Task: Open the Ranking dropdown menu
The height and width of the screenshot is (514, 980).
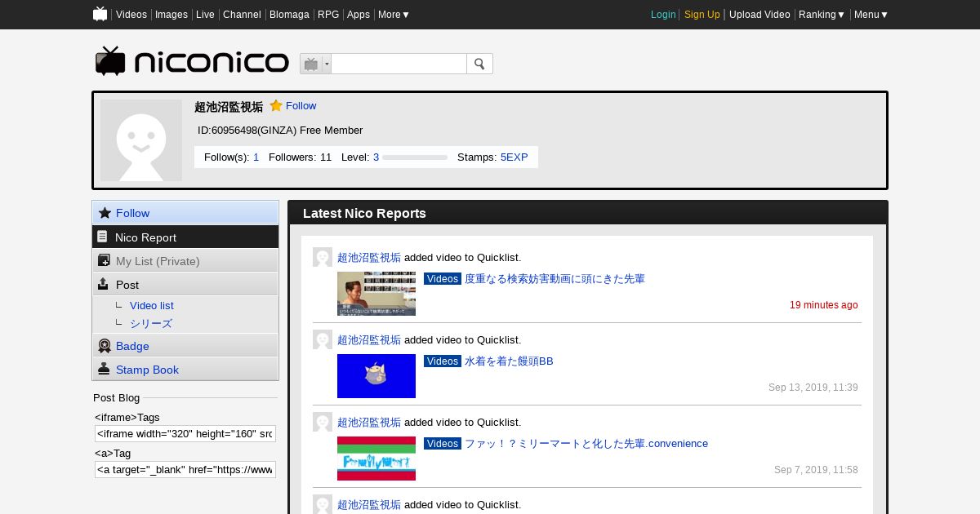Action: point(822,15)
